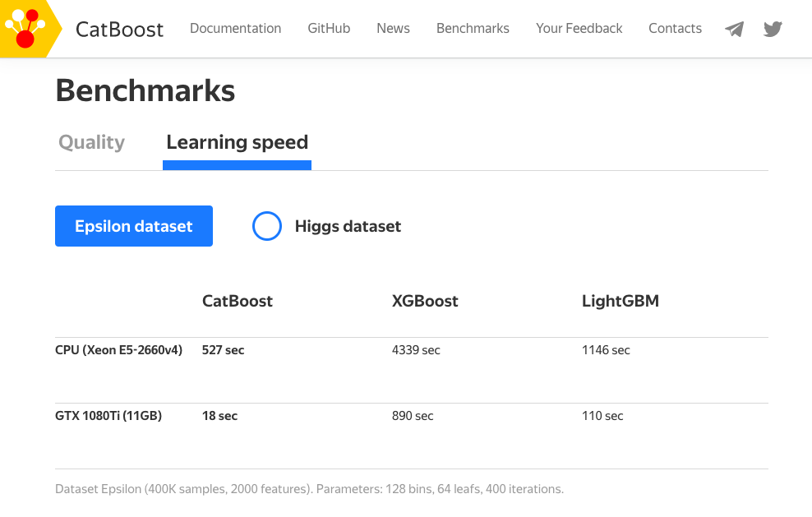Click the XGBoost column header
This screenshot has width=812, height=517.
tap(425, 301)
